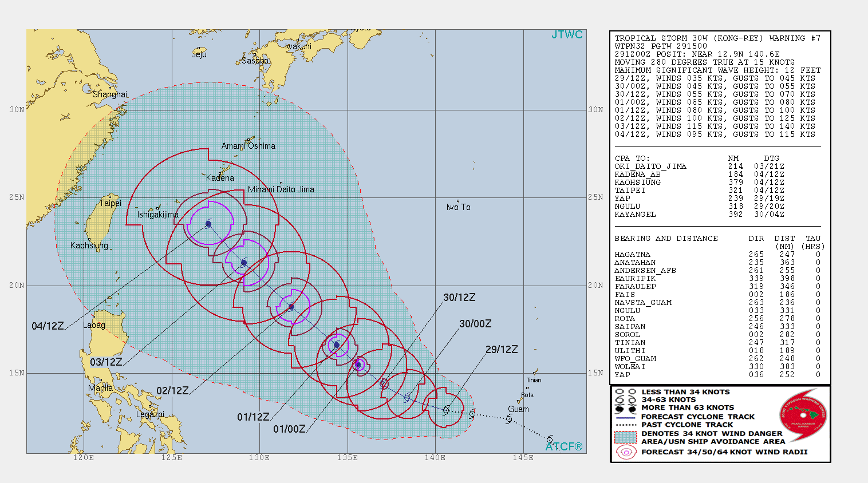Click the 01/12Z time label
Screen dimensions: 868x483
point(253,417)
